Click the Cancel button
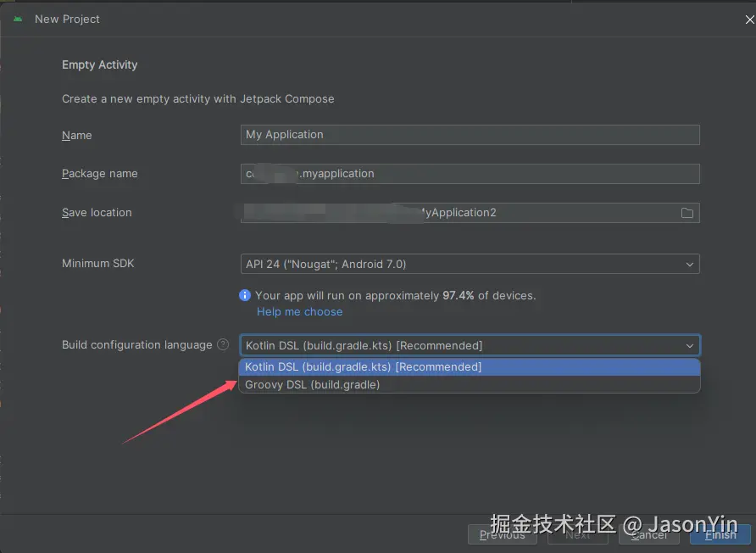This screenshot has height=553, width=756. tap(649, 534)
